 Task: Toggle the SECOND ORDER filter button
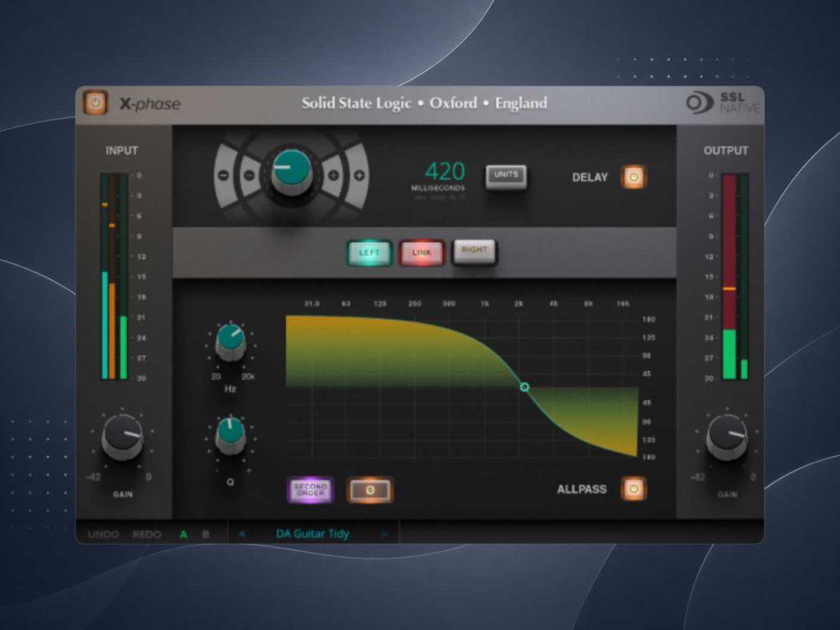310,490
